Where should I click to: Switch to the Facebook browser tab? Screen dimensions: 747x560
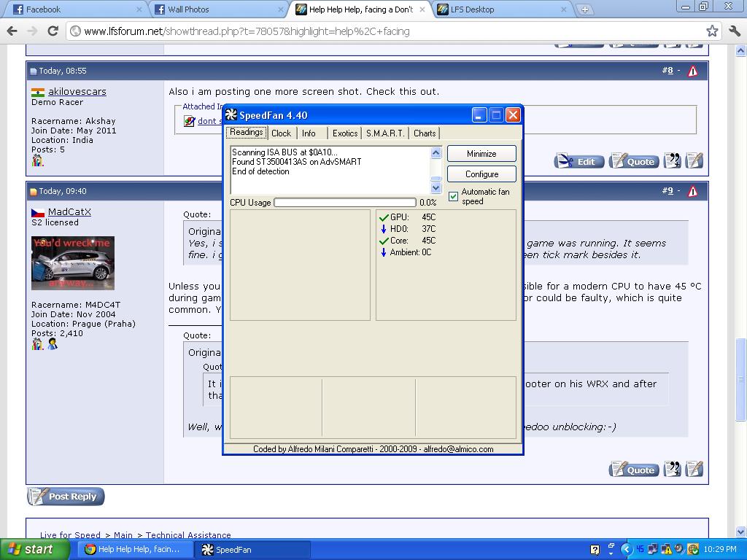click(x=76, y=9)
